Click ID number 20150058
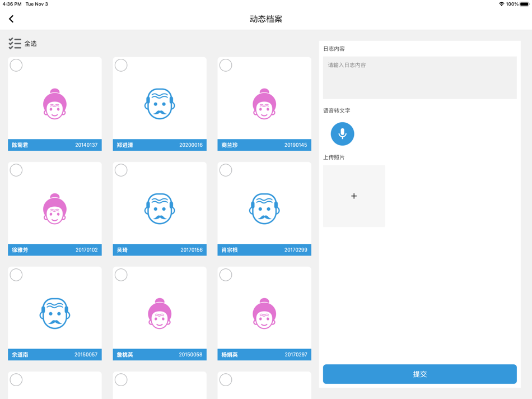The width and height of the screenshot is (532, 399). [190, 355]
